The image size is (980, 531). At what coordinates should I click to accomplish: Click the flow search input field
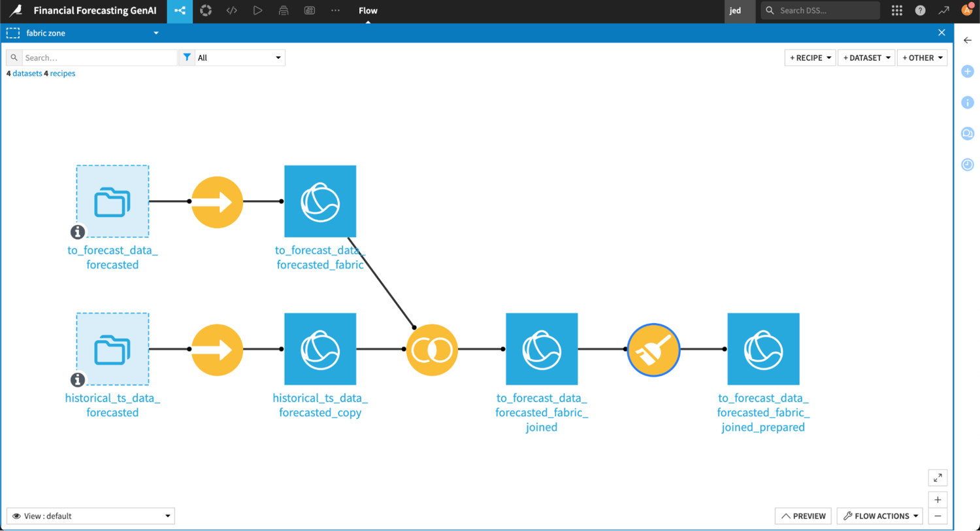click(99, 58)
